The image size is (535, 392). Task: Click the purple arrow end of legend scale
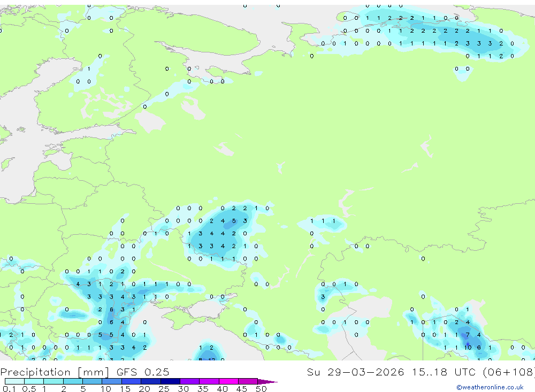pyautogui.click(x=267, y=381)
